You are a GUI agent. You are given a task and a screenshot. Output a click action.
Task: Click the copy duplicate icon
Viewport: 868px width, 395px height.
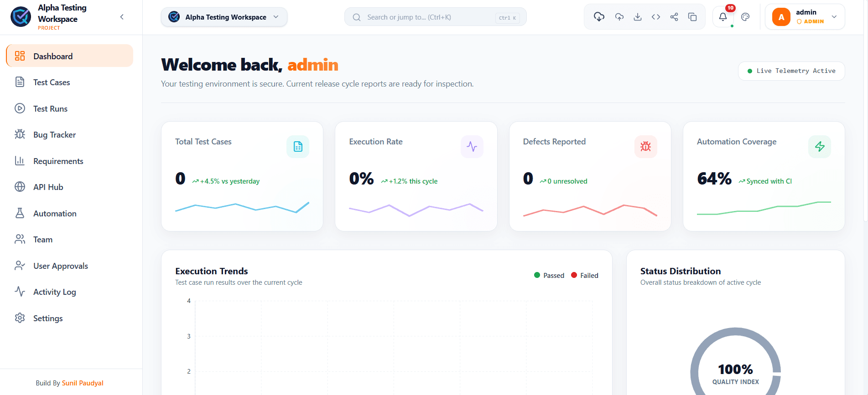tap(692, 17)
